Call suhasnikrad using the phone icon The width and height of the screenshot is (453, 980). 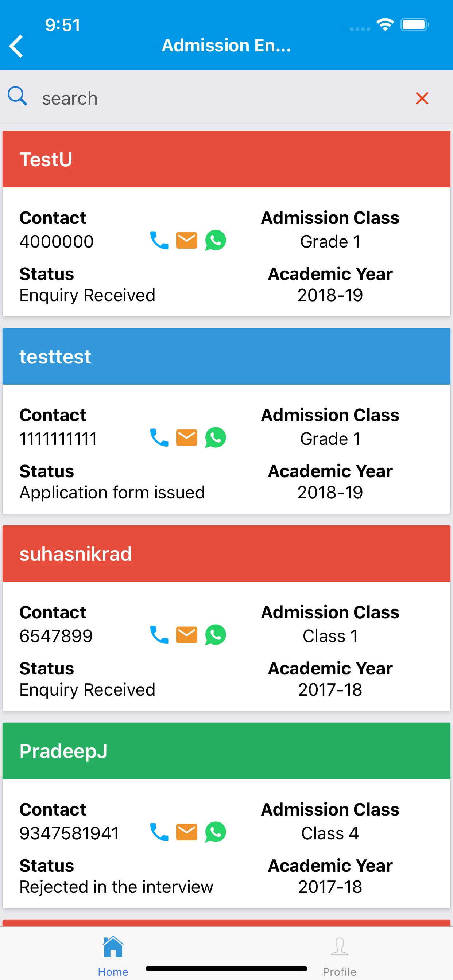click(x=159, y=635)
